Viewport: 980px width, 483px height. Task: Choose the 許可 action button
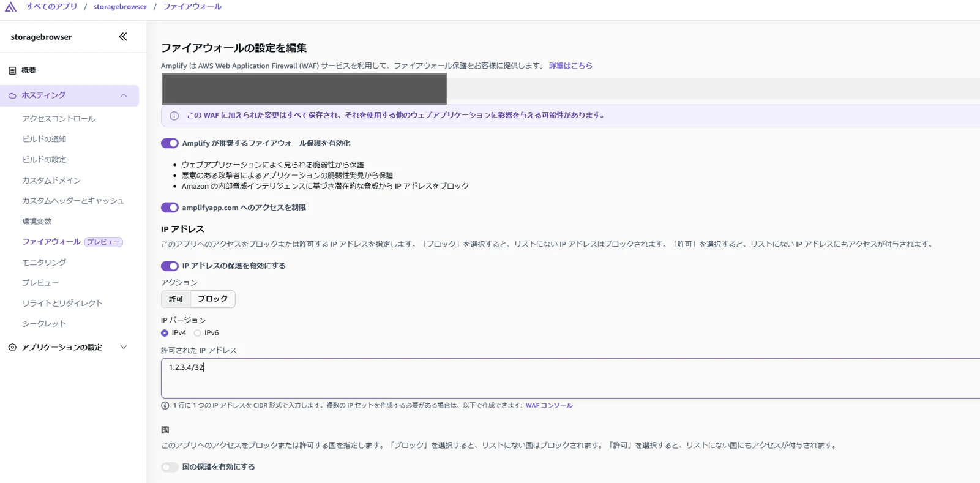pos(176,299)
